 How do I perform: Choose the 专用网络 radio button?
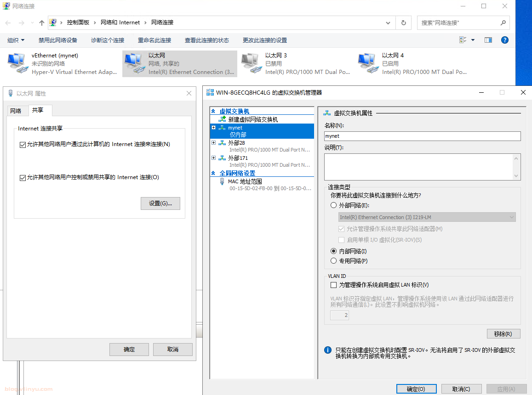click(x=333, y=261)
